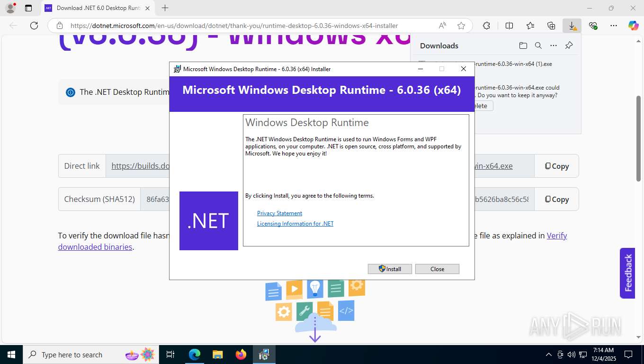Open Task View on the taskbar
The image size is (644, 364).
tap(170, 355)
